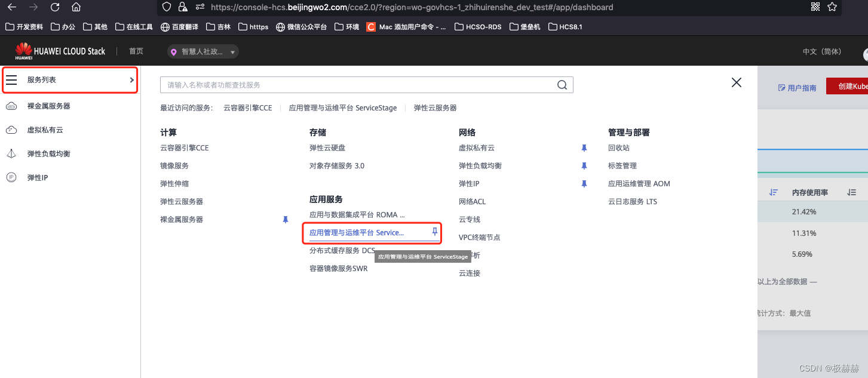
Task: Click the 弹性IP sidebar icon
Action: pyautogui.click(x=11, y=177)
